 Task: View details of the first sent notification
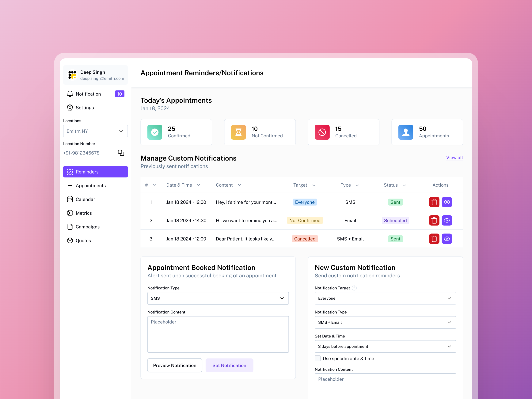pos(447,202)
